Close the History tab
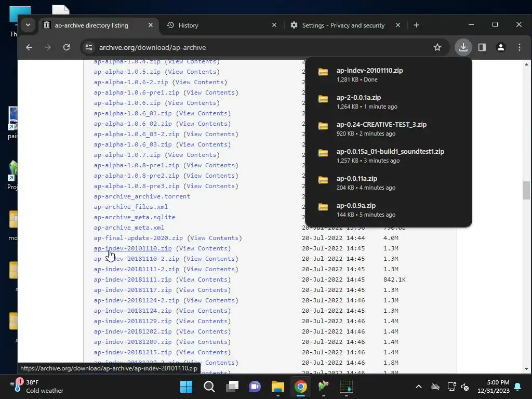 [x=274, y=25]
